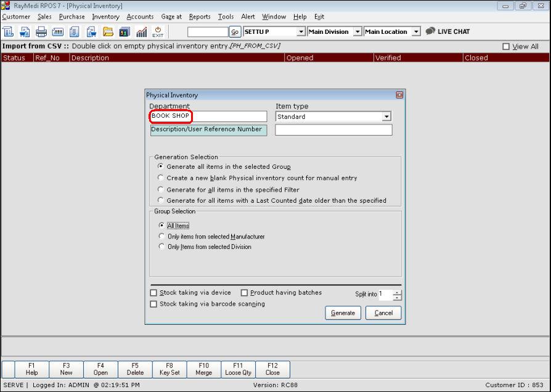This screenshot has width=551, height=392.
Task: Enable Stock taking via barcode scanning
Action: 153,304
